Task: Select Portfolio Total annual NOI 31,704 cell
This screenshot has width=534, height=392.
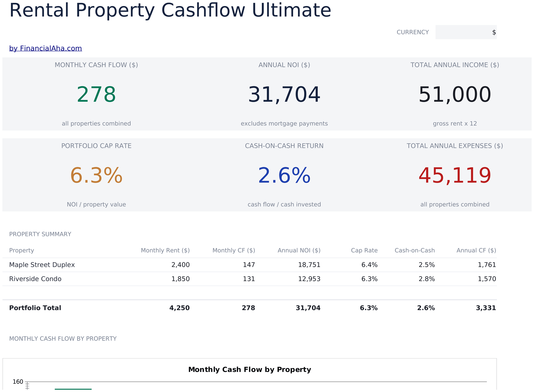Action: (x=308, y=308)
